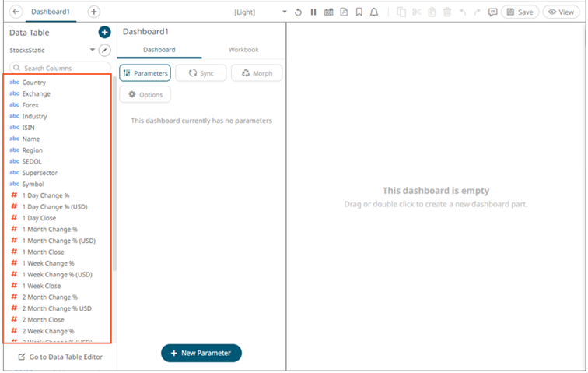Screen dimensions: 588x373
Task: Select the 2 Month Change % USD column
Action: [x=57, y=308]
